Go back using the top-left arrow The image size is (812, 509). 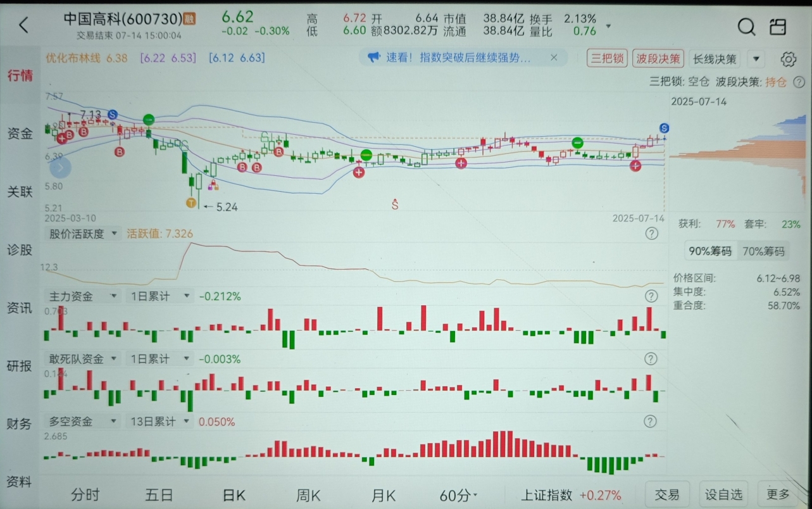coord(23,25)
